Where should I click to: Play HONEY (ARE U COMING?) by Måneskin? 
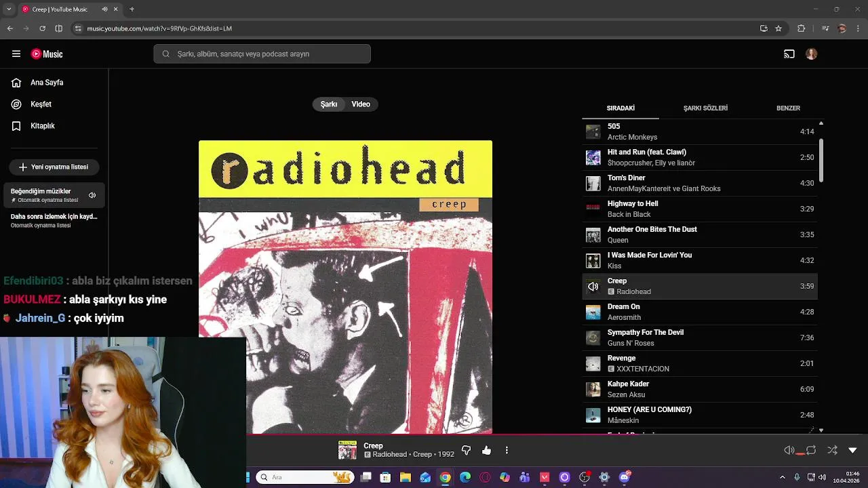tap(700, 415)
